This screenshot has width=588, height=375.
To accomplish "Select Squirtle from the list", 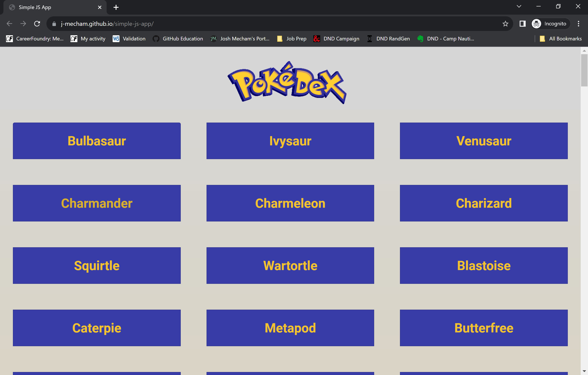I will (x=96, y=265).
